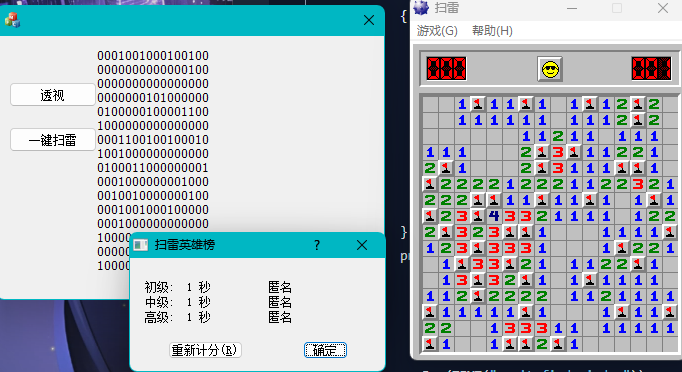Close the 扫雷 Minesweeper window
Screen dimensions: 682x372
[663, 8]
